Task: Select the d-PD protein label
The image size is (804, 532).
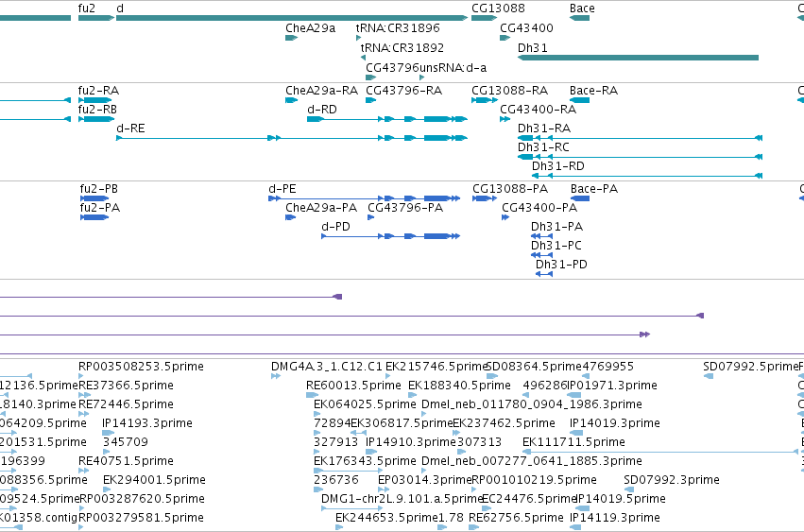Action: [x=335, y=227]
